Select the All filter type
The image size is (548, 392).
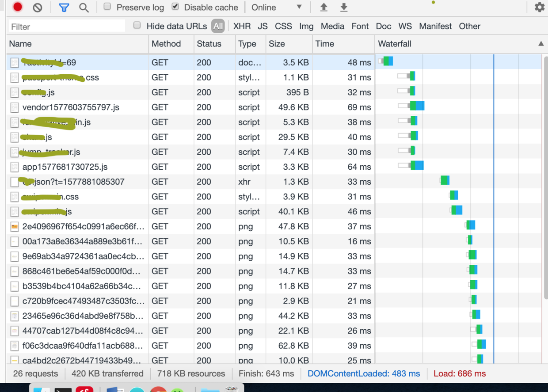point(218,26)
